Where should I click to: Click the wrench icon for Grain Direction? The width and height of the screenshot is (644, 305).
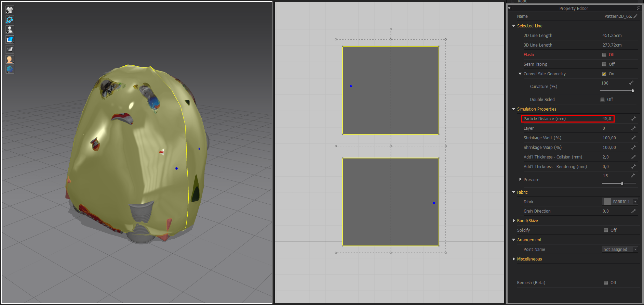point(633,211)
